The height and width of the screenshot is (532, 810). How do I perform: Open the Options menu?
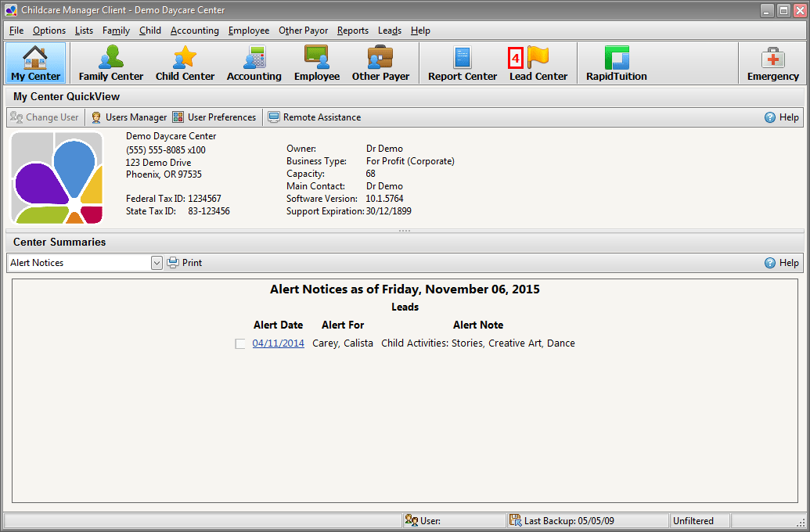(49, 31)
